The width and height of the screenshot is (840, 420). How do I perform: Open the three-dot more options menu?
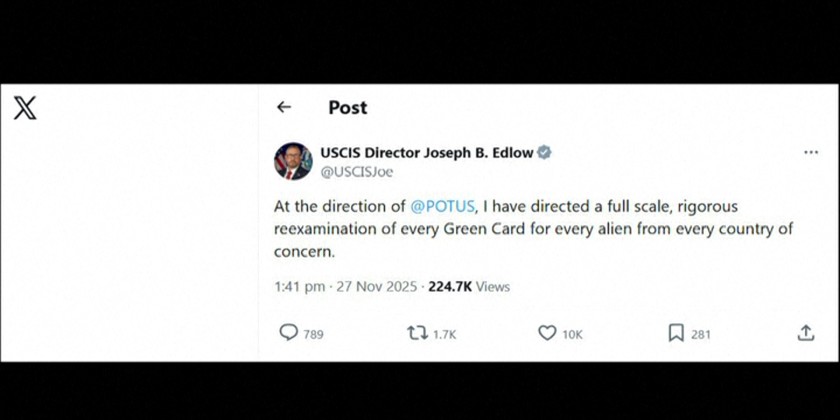(811, 153)
